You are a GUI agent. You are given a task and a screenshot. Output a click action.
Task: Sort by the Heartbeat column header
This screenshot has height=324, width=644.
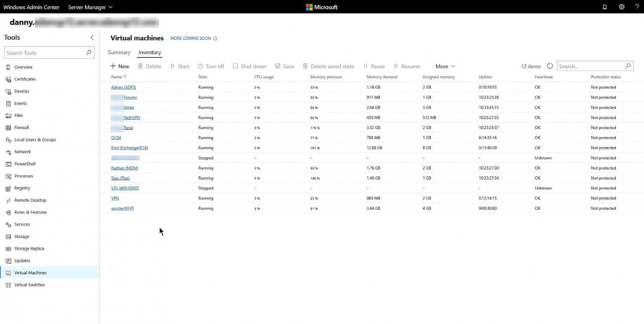click(544, 77)
